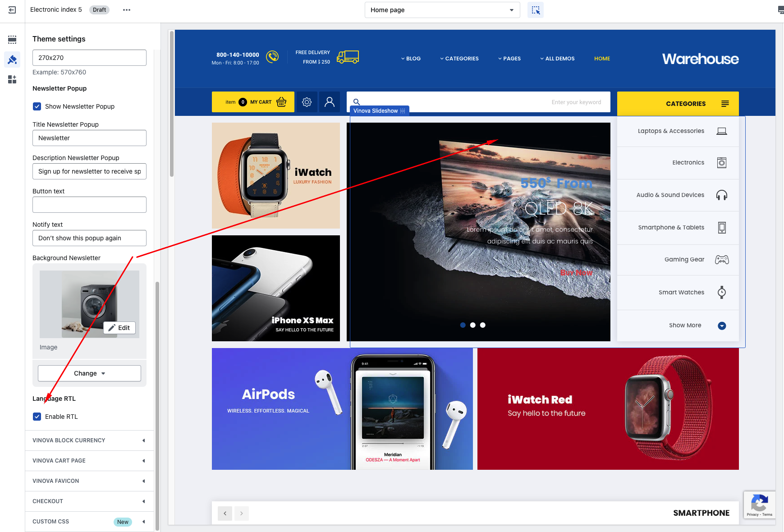
Task: Open the App embeds sidebar icon
Action: tap(12, 79)
